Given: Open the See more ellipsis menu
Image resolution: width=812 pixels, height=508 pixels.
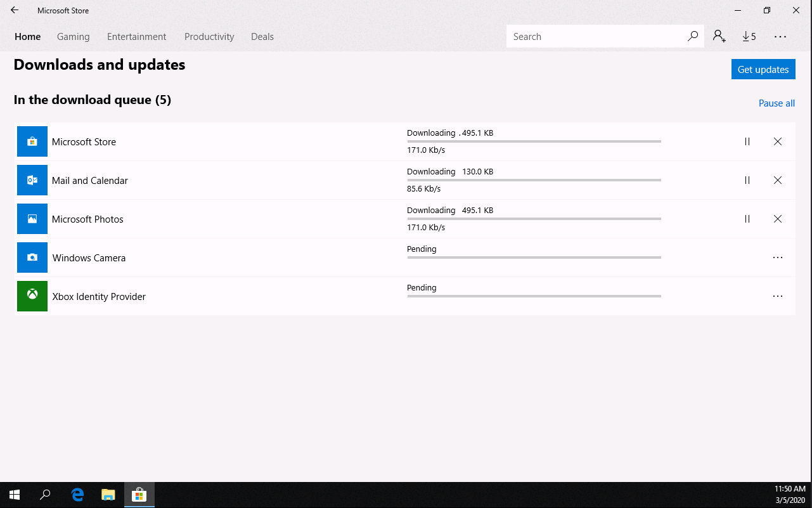Looking at the screenshot, I should (x=780, y=36).
